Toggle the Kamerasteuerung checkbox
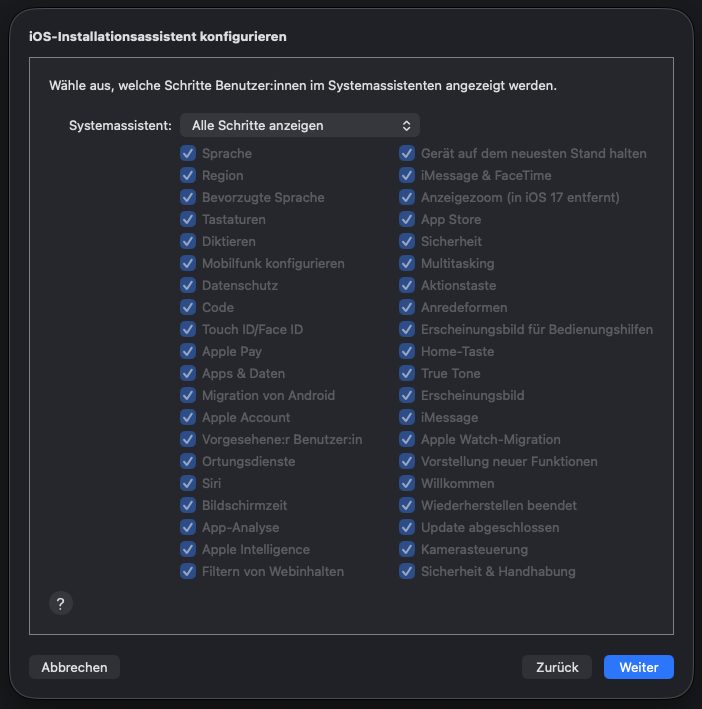The height and width of the screenshot is (709, 702). 407,549
